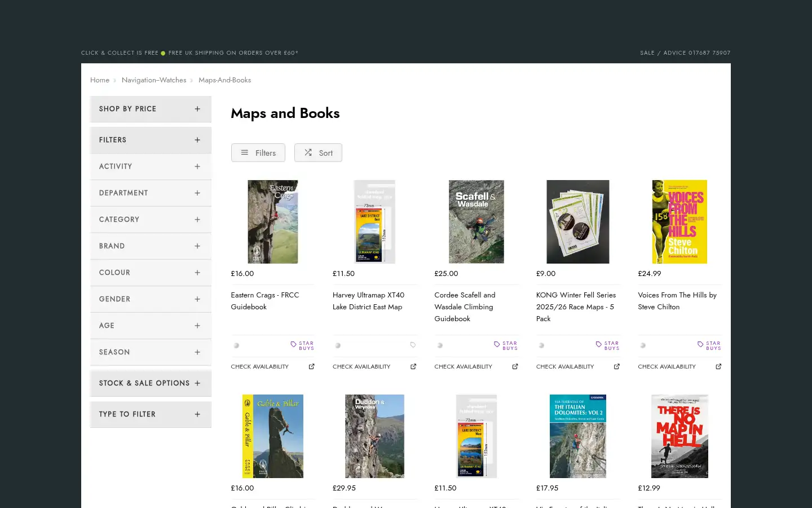Expand Activity filter
The image size is (812, 508).
151,167
